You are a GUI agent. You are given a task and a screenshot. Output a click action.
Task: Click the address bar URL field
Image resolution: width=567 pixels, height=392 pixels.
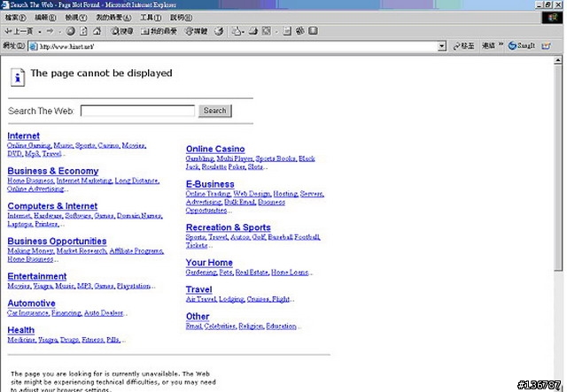[x=237, y=46]
